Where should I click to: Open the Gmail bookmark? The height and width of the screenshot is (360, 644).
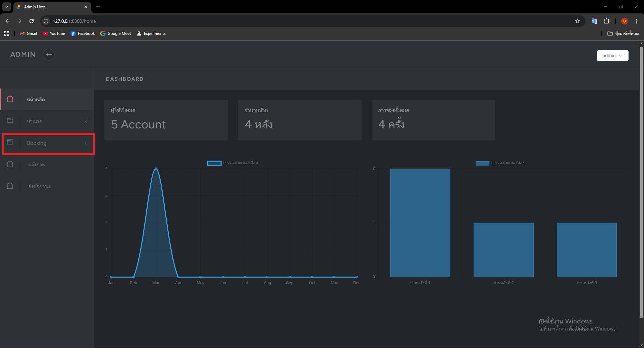(29, 34)
